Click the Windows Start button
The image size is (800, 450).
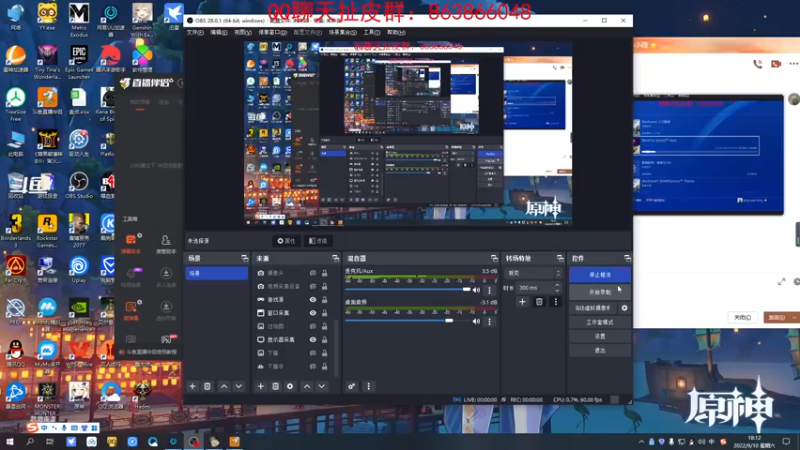tap(10, 442)
